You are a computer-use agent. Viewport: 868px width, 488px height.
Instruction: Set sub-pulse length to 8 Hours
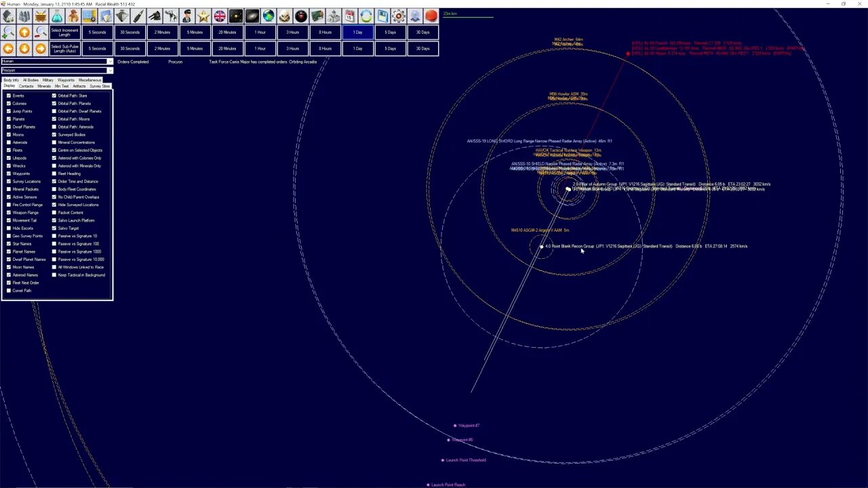325,49
